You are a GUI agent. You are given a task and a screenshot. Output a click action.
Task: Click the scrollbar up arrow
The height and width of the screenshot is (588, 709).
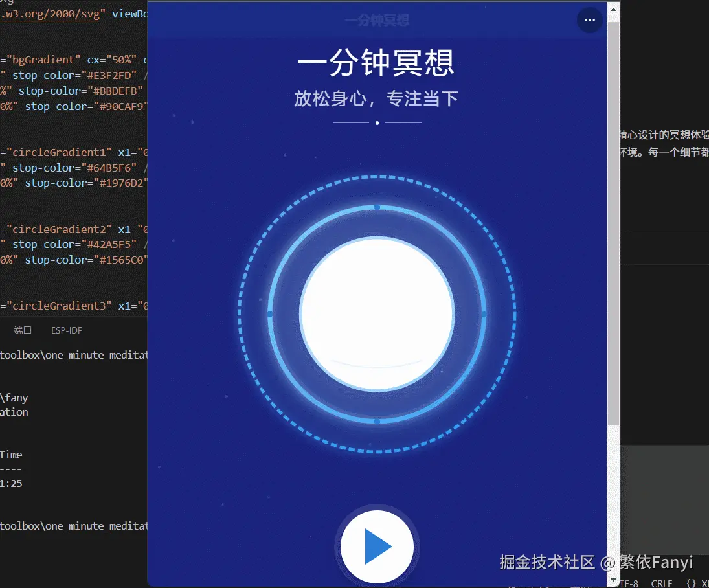pyautogui.click(x=613, y=8)
